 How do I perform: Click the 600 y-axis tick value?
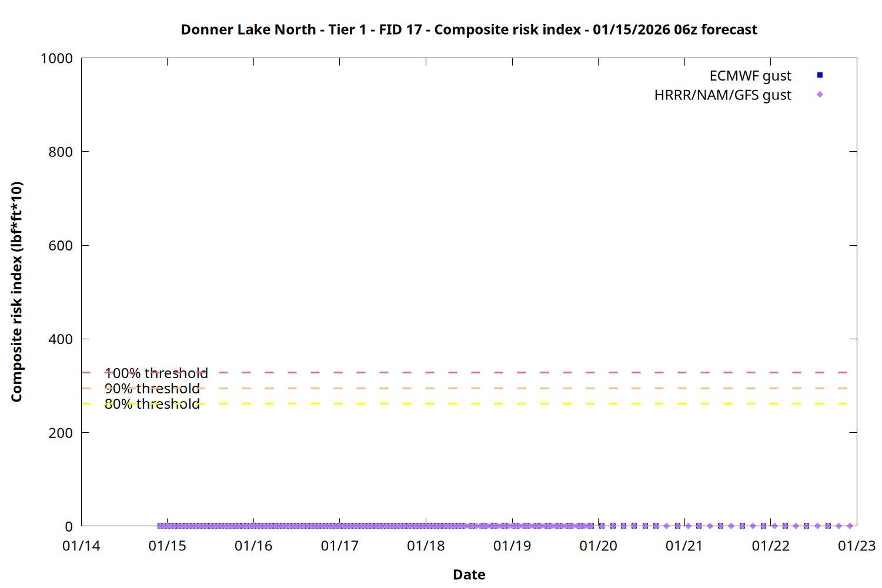[x=61, y=246]
